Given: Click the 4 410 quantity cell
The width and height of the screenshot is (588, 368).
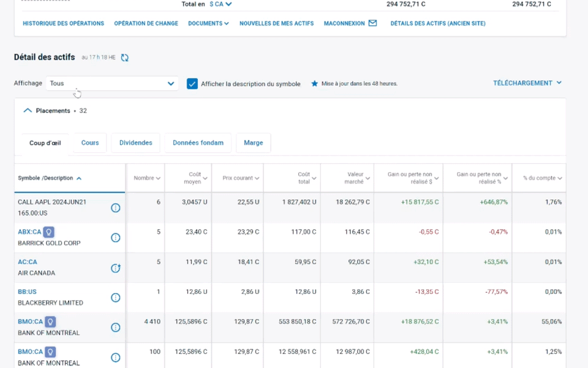Looking at the screenshot, I should pyautogui.click(x=152, y=322).
